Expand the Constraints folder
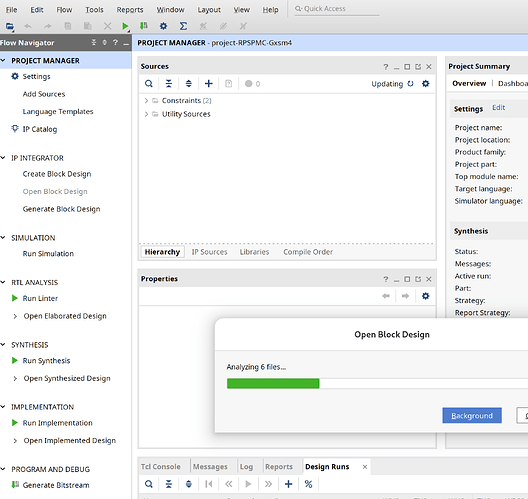Screen dimensions: 528x499 (146, 101)
